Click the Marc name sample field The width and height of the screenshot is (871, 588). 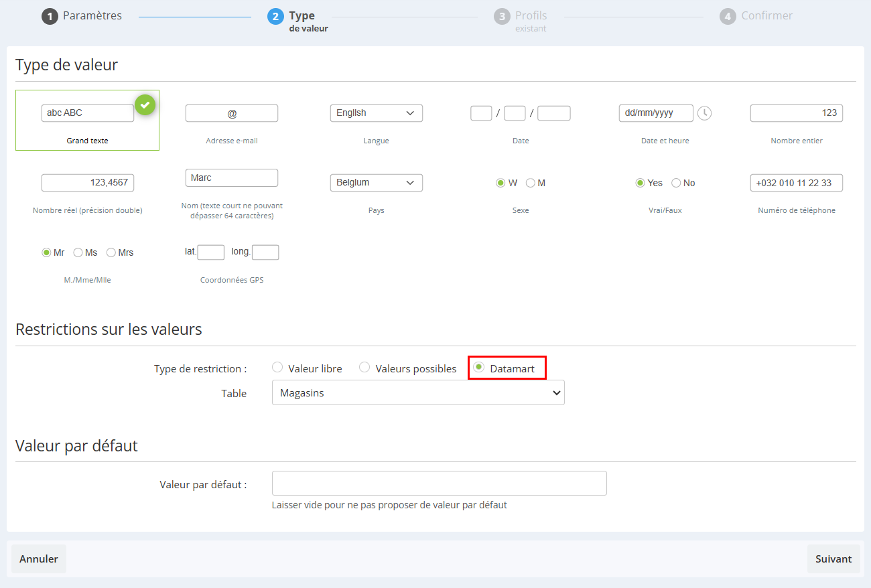click(x=232, y=177)
